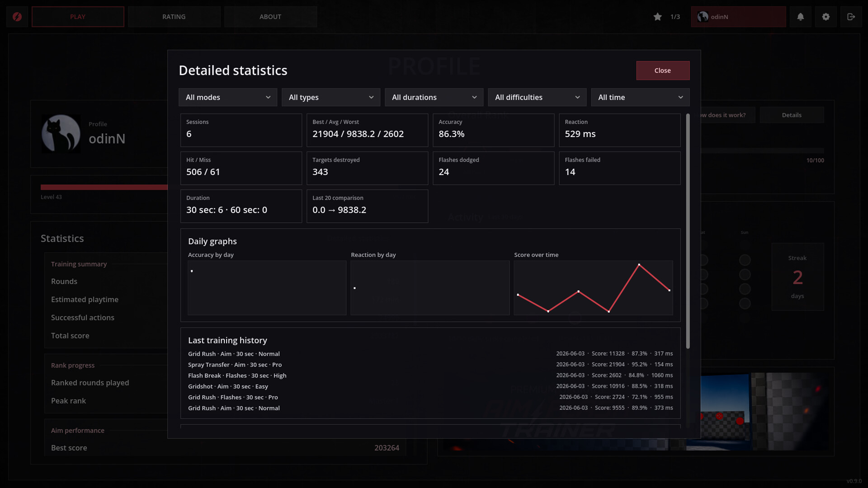Screen dimensions: 868x488
Task: Select Grid Rush Flashes Pro history row
Action: point(430,397)
